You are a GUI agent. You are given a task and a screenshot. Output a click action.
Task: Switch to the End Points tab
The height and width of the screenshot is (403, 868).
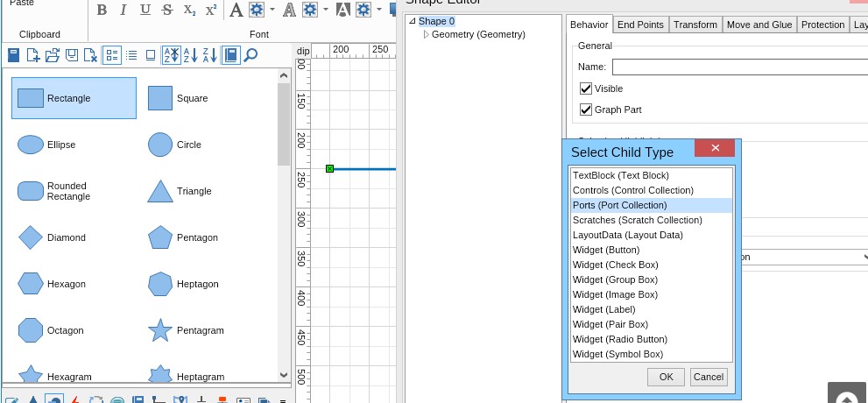tap(639, 25)
